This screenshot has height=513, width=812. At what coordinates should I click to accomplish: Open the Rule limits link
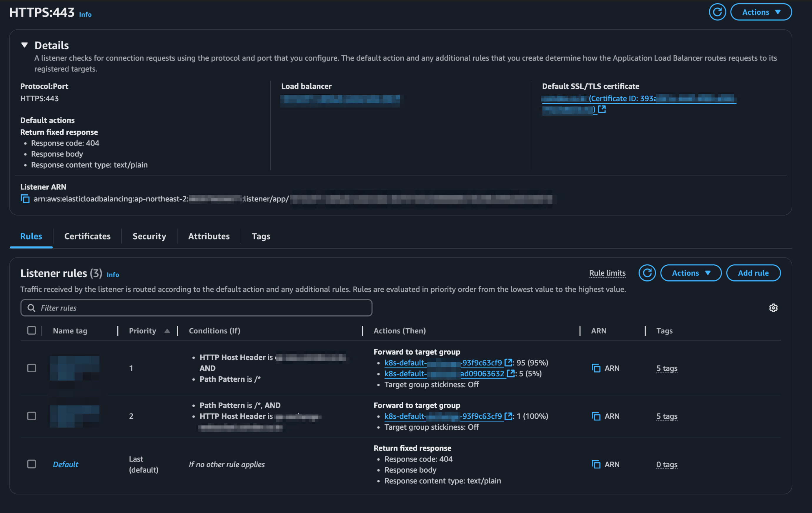click(607, 273)
